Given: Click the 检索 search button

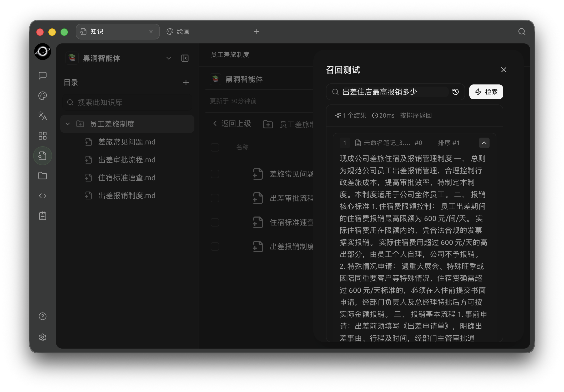Looking at the screenshot, I should tap(486, 92).
